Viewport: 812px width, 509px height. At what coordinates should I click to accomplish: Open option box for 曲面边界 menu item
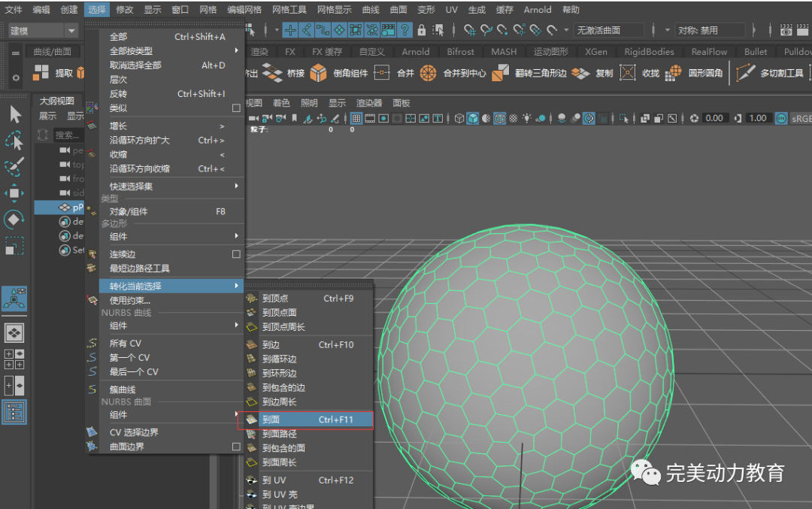236,447
